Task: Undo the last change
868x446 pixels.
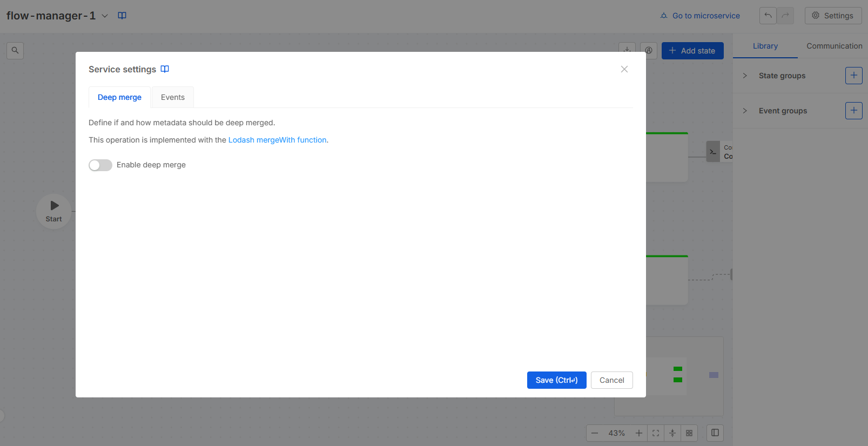Action: [x=768, y=16]
